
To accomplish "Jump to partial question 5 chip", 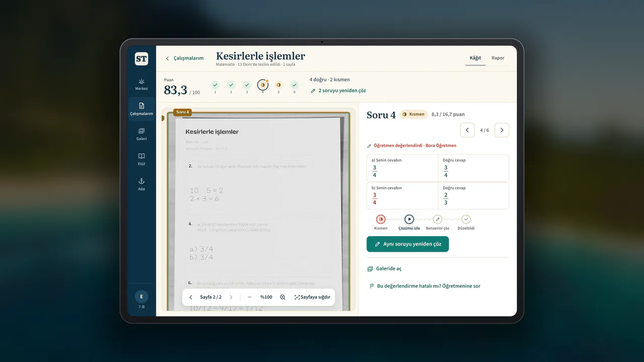I will coord(279,87).
